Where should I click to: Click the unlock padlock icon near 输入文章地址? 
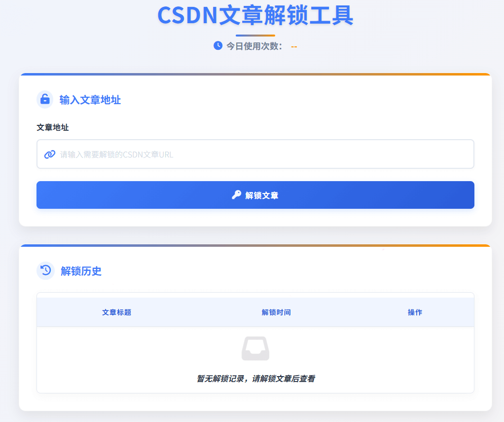click(45, 99)
